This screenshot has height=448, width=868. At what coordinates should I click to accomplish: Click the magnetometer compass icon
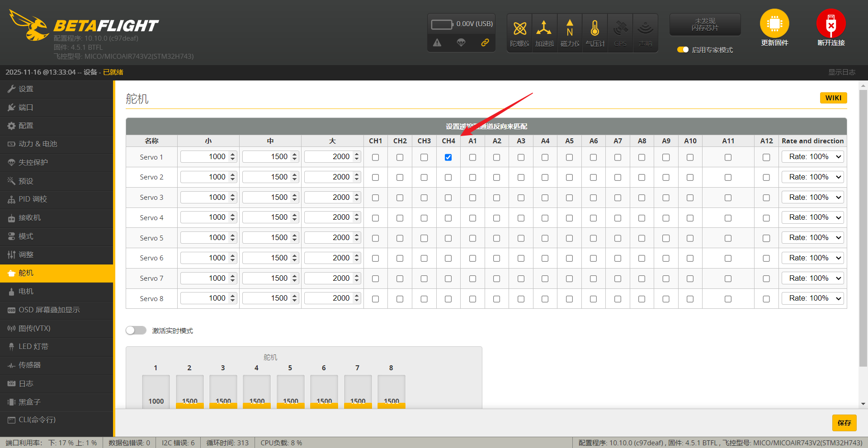point(570,29)
